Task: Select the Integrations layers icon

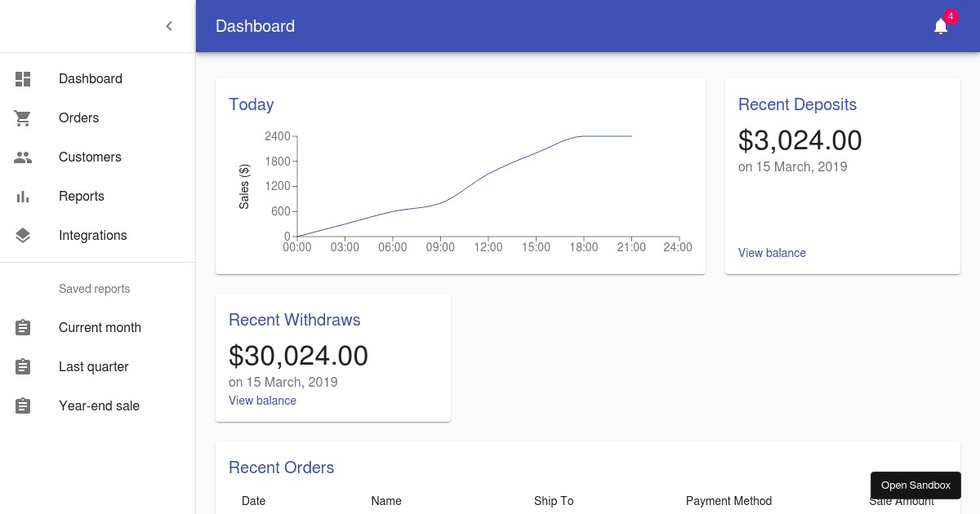Action: coord(22,235)
